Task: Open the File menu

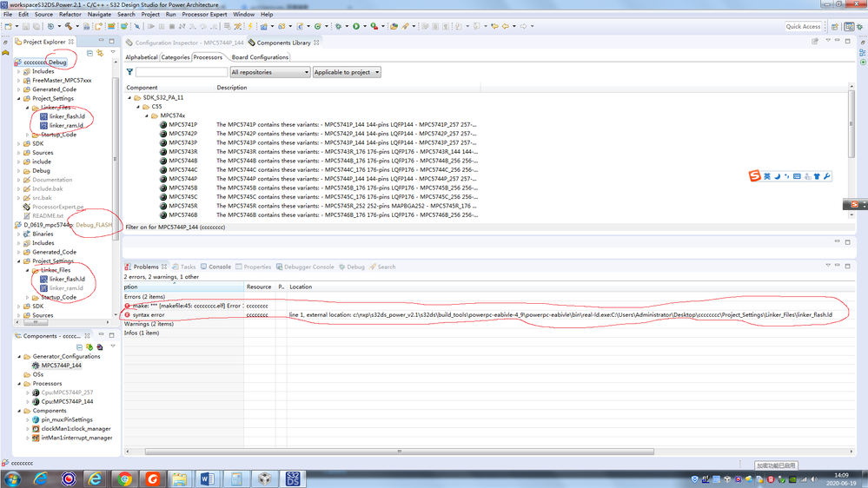Action: pyautogui.click(x=8, y=15)
